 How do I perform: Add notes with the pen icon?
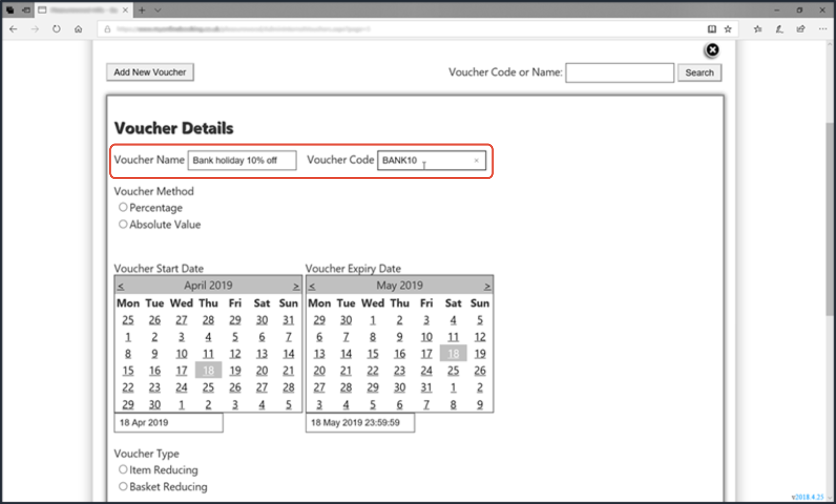pyautogui.click(x=779, y=29)
